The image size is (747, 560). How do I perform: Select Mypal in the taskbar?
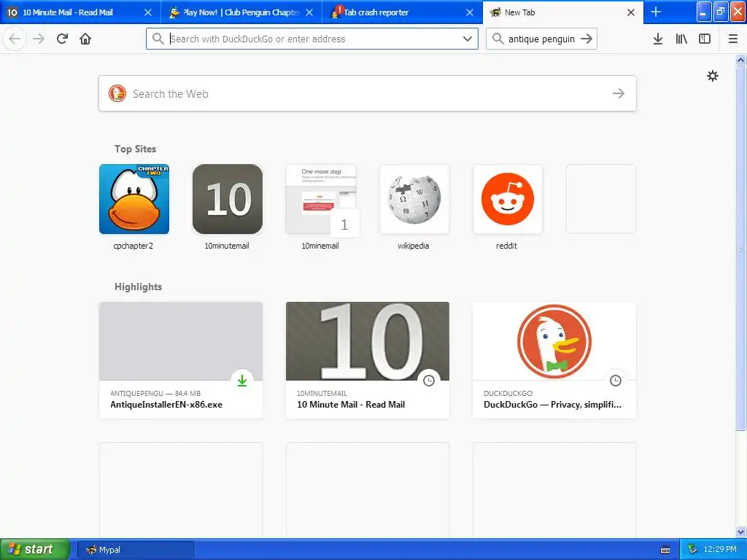(135, 550)
